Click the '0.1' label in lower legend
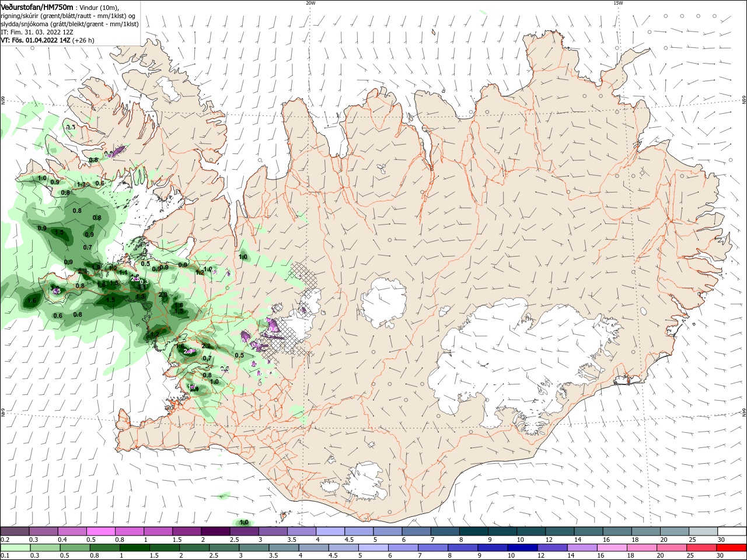The image size is (747, 560). [x=5, y=555]
